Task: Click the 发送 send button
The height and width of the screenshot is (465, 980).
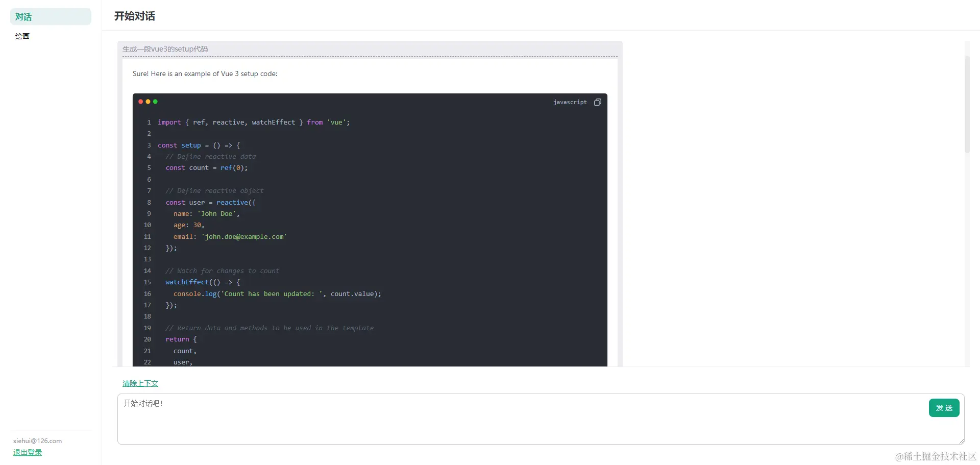Action: [x=944, y=408]
